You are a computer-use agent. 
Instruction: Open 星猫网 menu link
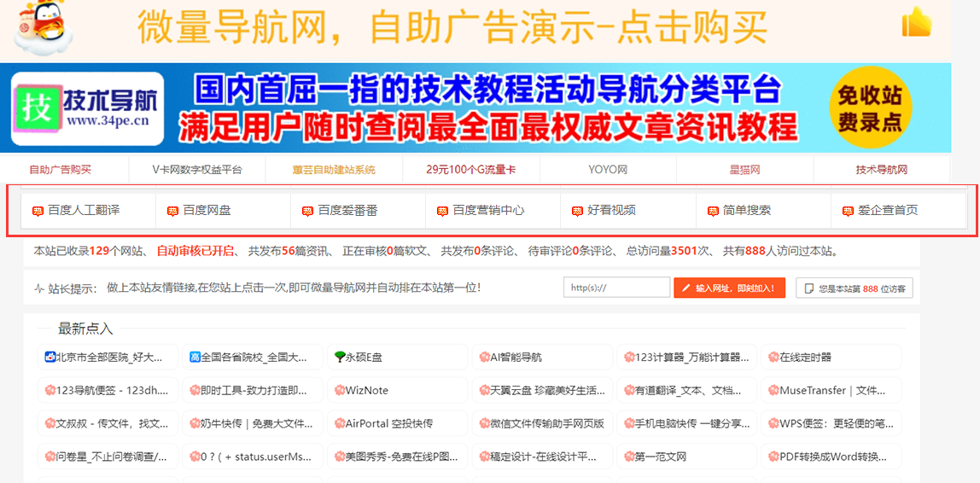pos(744,169)
